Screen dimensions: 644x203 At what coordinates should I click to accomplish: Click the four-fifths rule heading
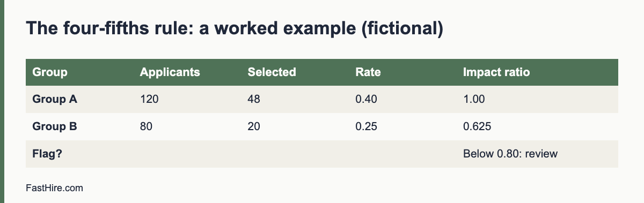pos(234,28)
